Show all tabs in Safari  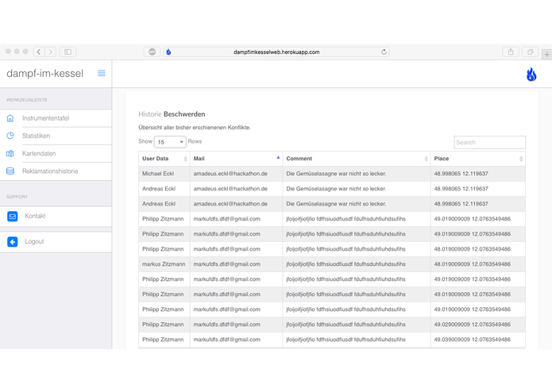530,52
